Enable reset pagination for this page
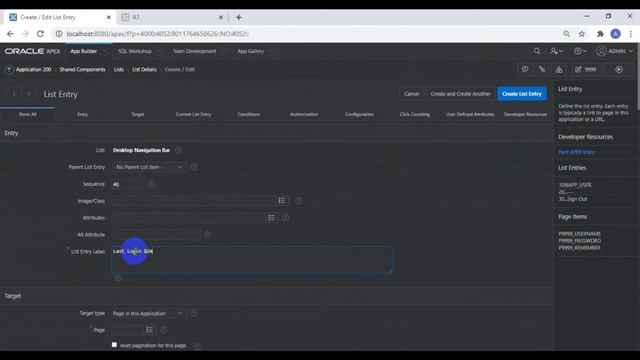 pos(114,345)
